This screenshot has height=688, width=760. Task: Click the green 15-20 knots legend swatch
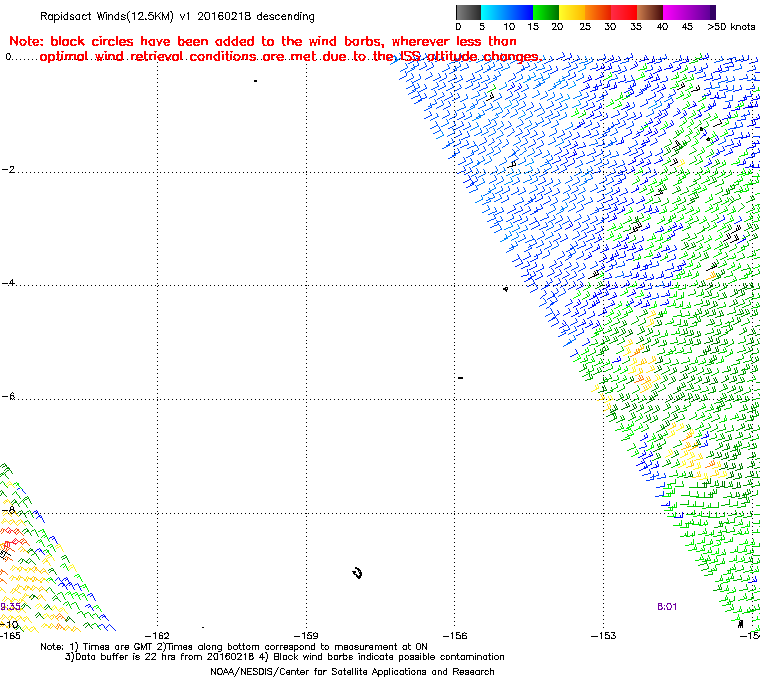point(546,12)
